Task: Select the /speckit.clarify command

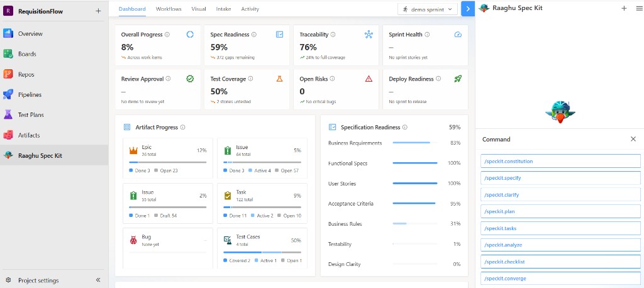Action: point(560,195)
